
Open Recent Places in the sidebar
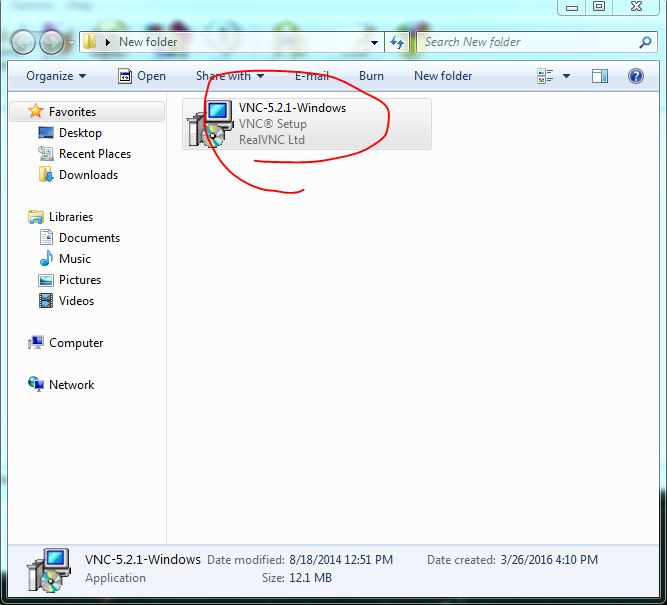[x=95, y=154]
